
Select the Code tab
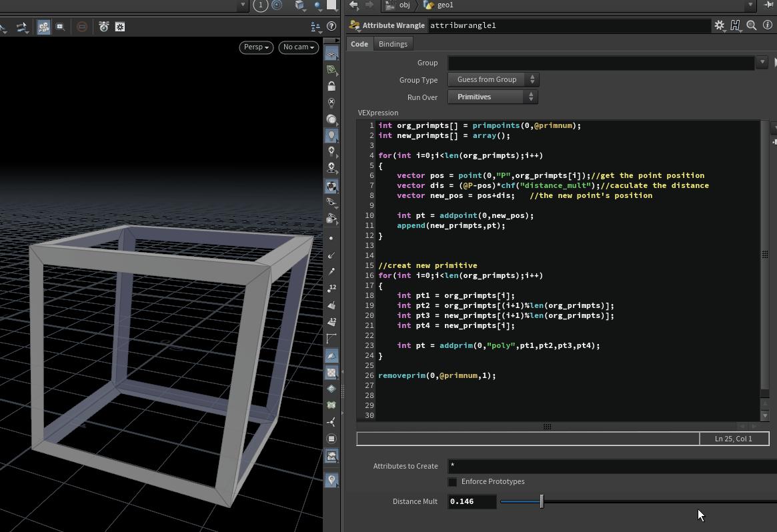[359, 44]
